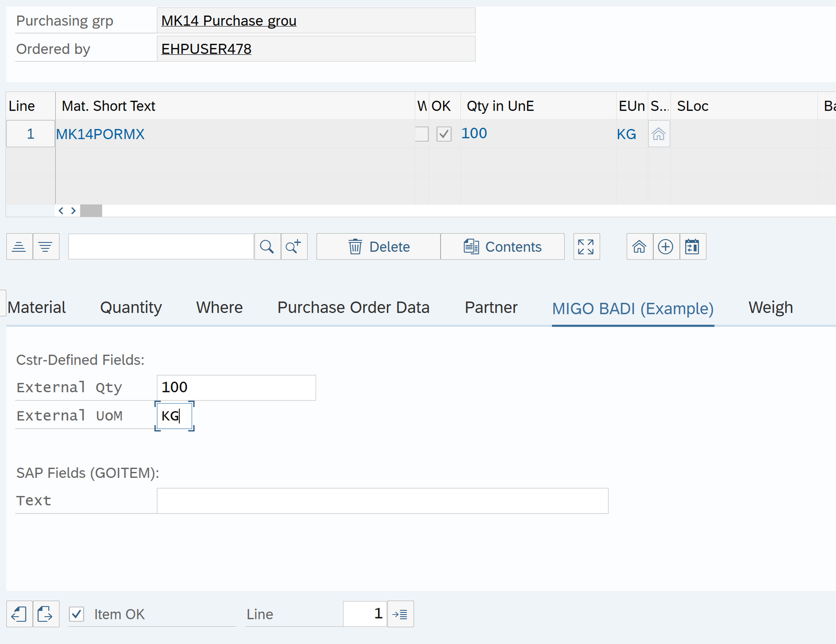Click the circled plus icon

click(x=666, y=247)
